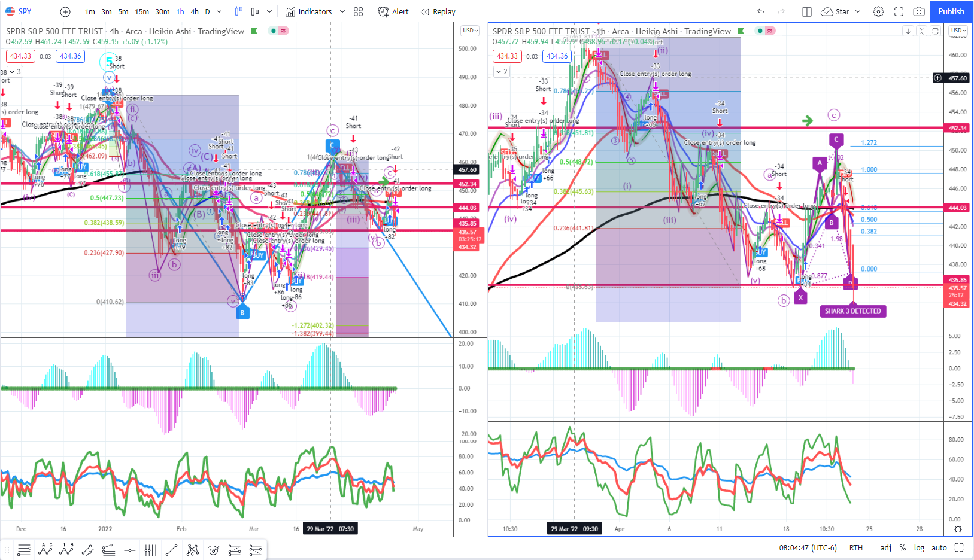
Task: Open the right chart time axis settings gear
Action: [x=958, y=529]
